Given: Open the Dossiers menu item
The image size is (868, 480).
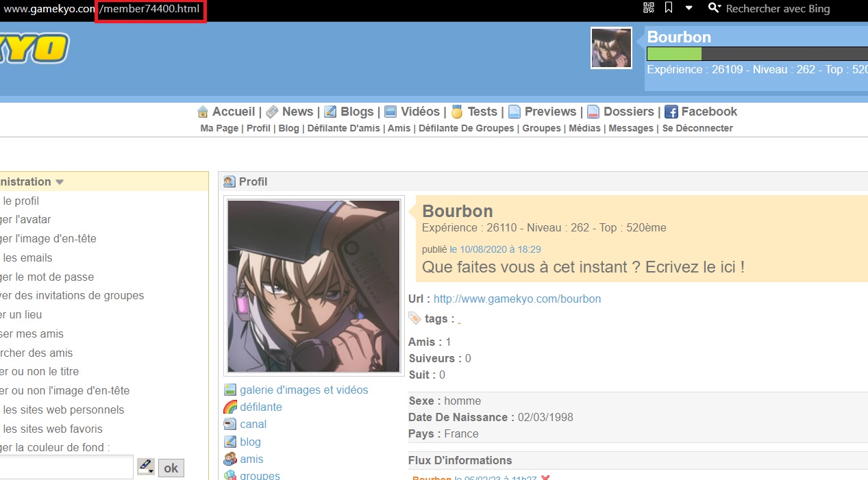Looking at the screenshot, I should click(x=629, y=112).
